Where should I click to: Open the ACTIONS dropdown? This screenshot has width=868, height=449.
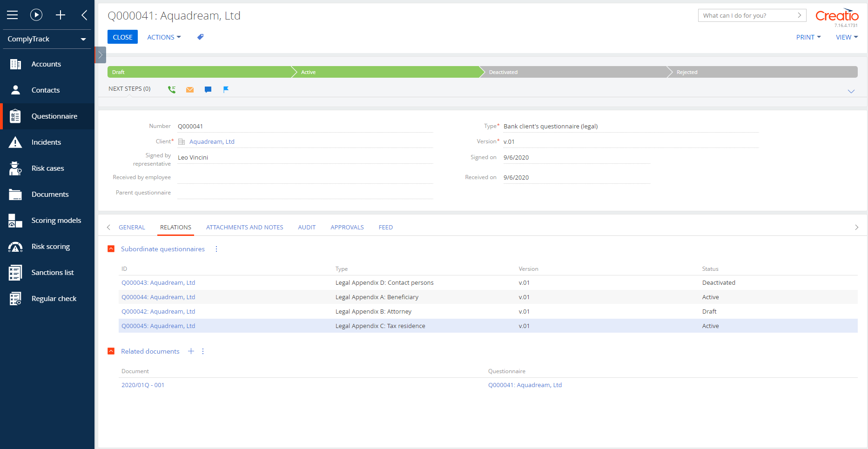click(x=163, y=37)
